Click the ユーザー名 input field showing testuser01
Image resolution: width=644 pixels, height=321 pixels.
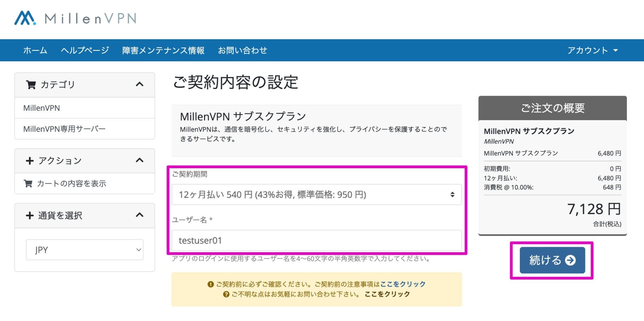point(317,240)
